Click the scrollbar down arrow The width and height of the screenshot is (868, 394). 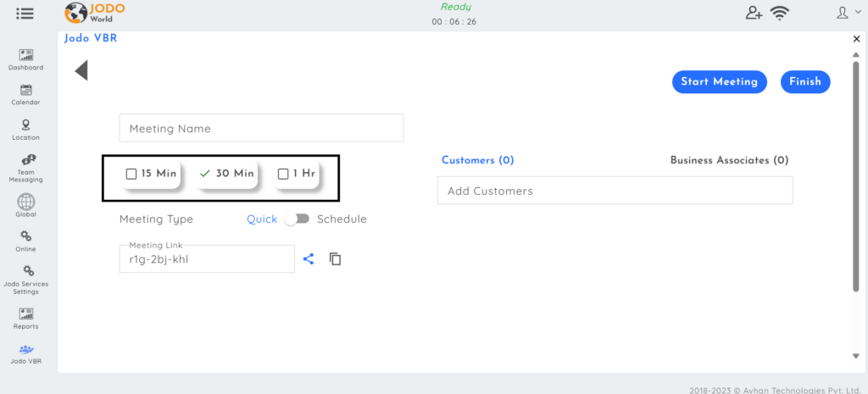(856, 357)
